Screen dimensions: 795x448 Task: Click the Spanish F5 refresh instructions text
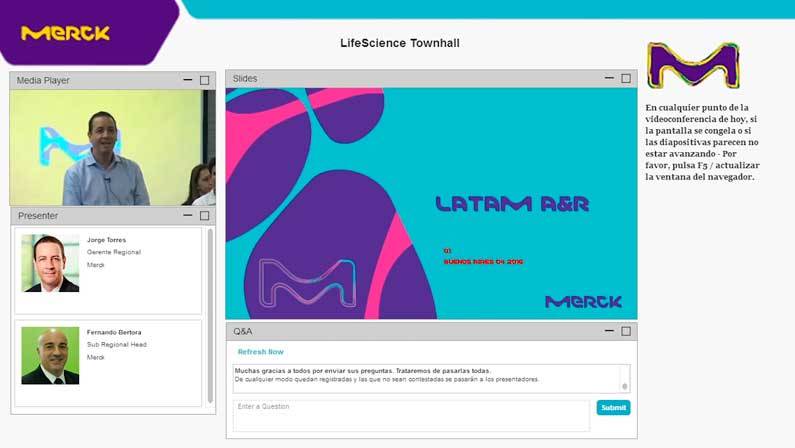(x=702, y=142)
